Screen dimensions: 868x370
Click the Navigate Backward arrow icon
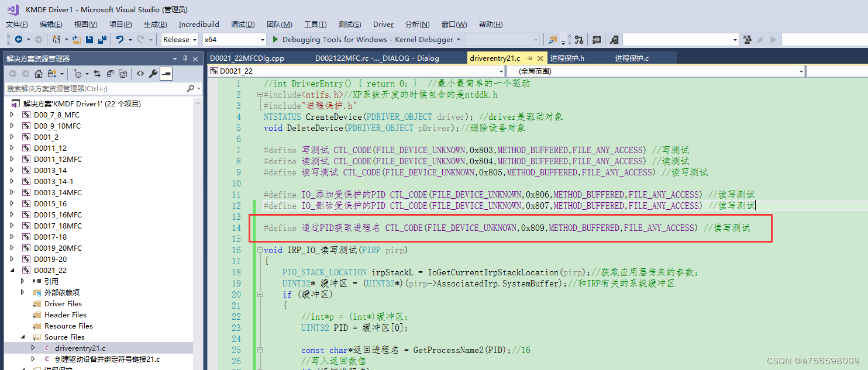(x=19, y=40)
